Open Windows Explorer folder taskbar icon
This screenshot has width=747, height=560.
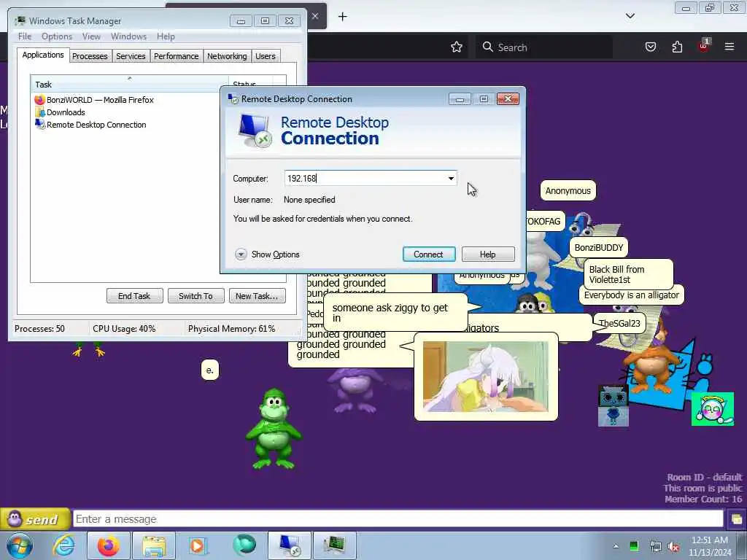pos(153,545)
